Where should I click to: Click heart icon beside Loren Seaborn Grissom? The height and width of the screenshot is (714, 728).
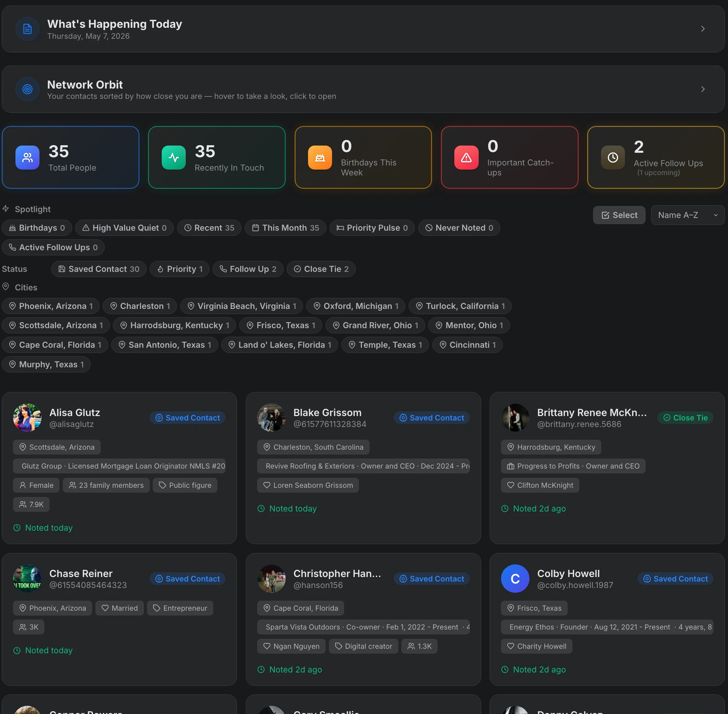point(267,485)
